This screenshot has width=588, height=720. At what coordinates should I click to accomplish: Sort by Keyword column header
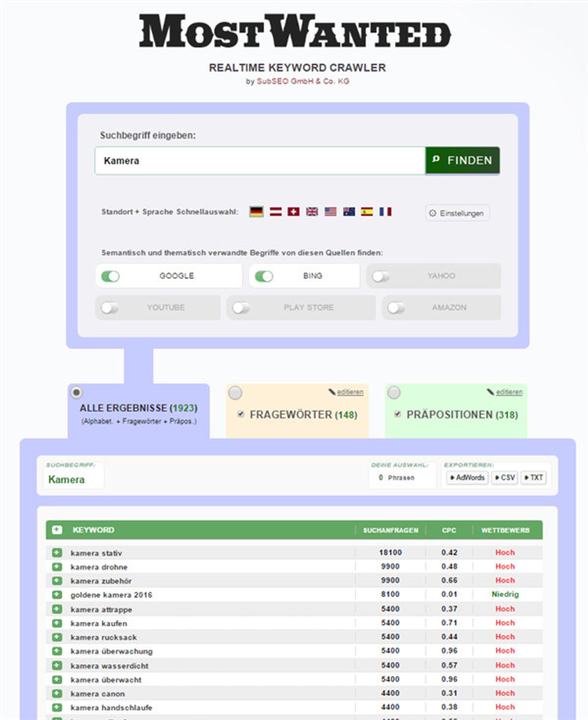pos(93,530)
